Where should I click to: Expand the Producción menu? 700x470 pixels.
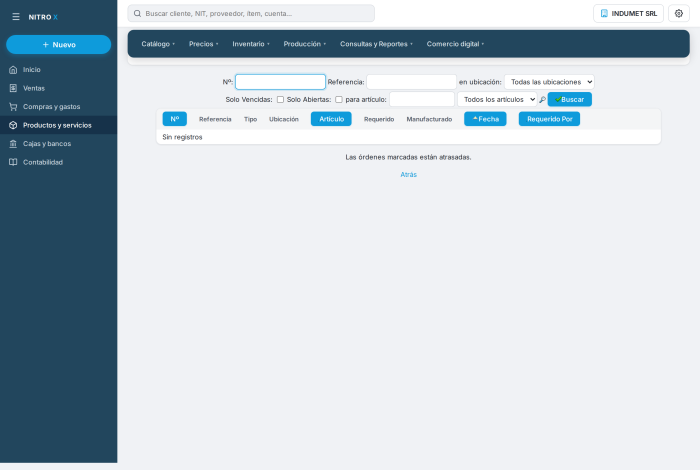(x=304, y=44)
